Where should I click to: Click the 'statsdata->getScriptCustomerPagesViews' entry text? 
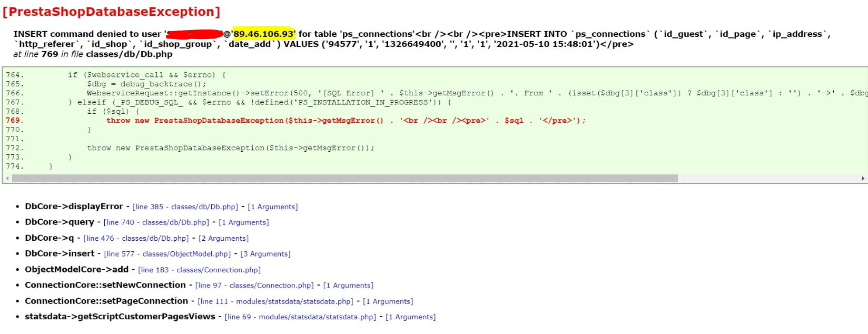pos(120,317)
